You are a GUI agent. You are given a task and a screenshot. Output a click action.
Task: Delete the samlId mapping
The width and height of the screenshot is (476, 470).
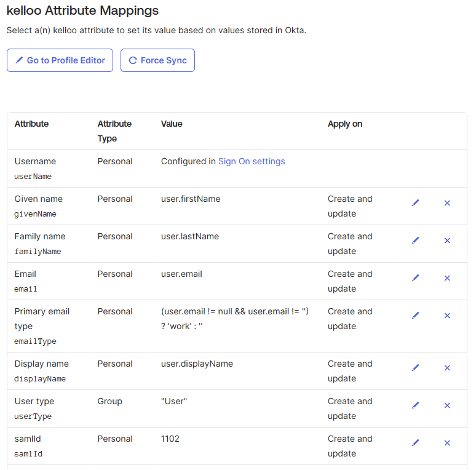[447, 443]
